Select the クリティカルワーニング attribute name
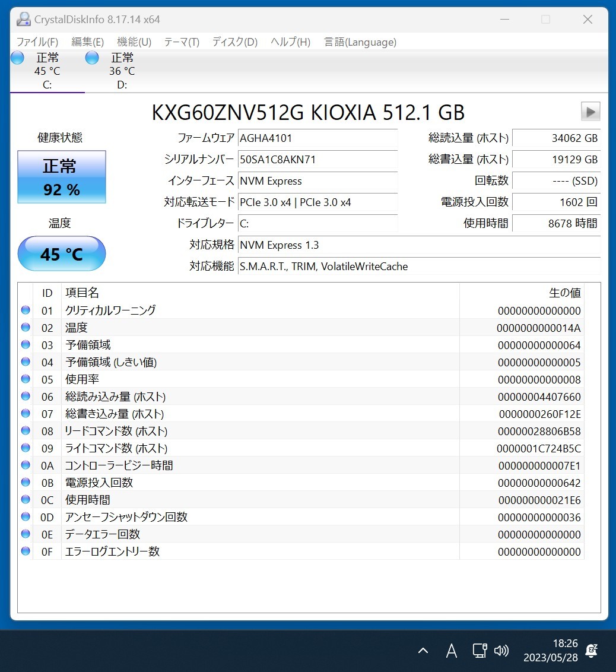 (110, 310)
